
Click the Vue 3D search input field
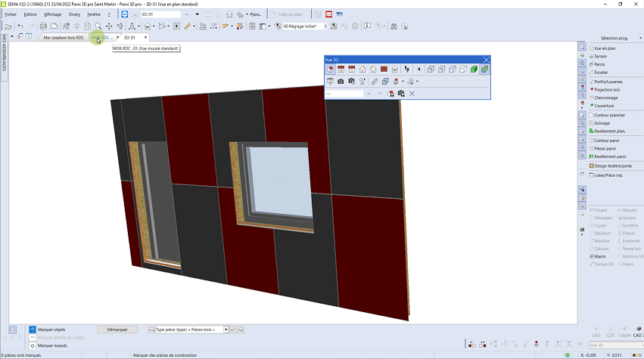344,93
